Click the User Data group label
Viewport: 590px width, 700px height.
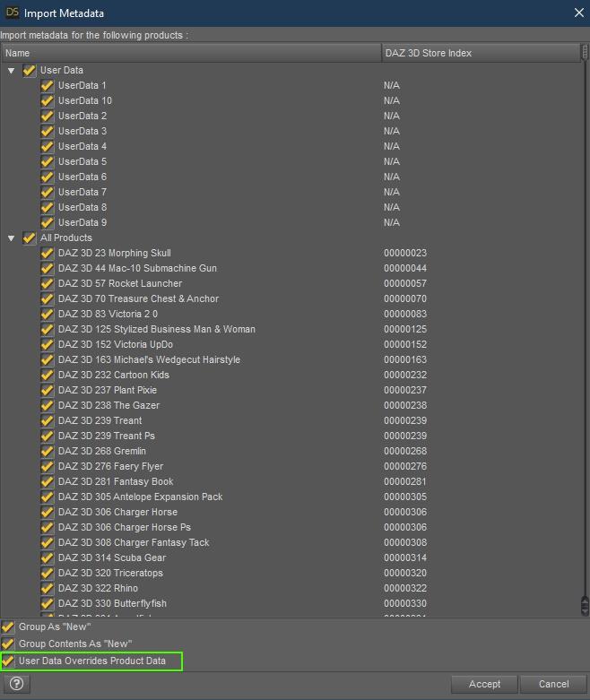point(62,71)
